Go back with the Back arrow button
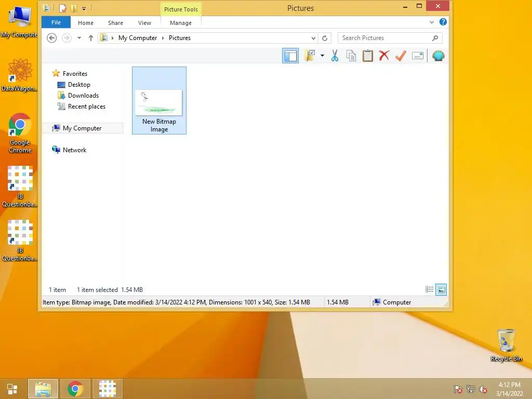Viewport: 532px width, 399px height. coord(51,37)
